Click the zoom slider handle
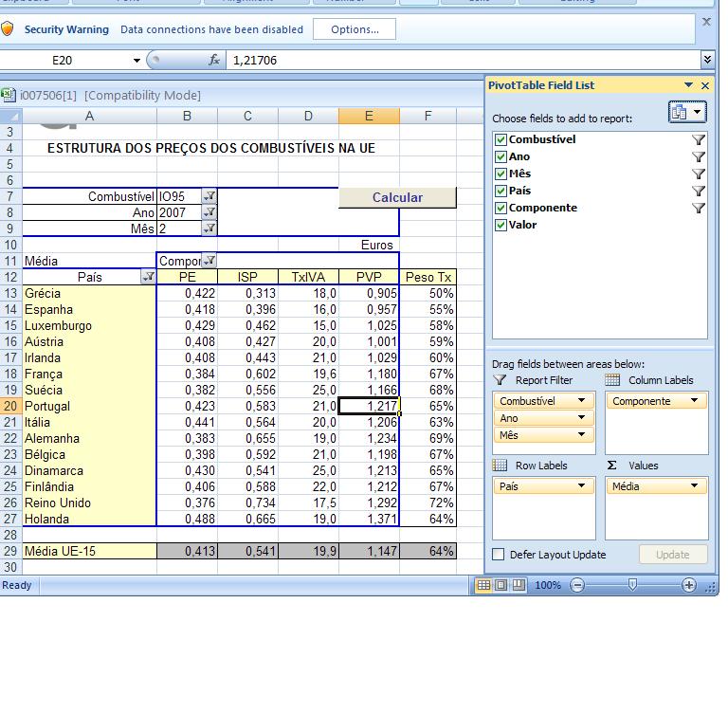This screenshot has height=713, width=728. coord(632,585)
